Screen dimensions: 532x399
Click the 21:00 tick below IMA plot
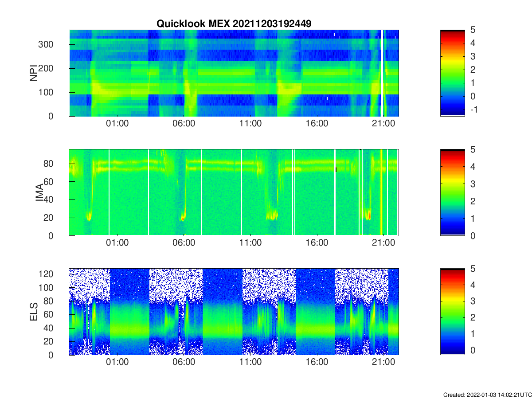click(383, 243)
